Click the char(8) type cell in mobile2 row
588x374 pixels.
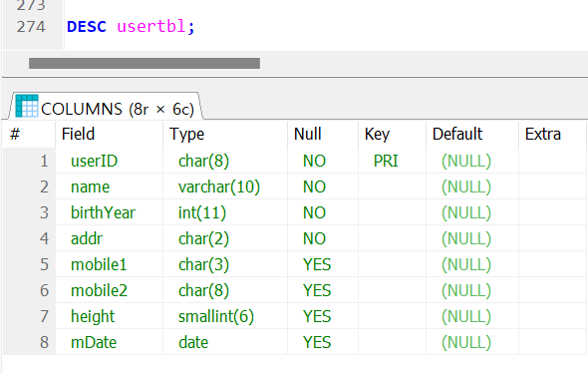coord(225,290)
